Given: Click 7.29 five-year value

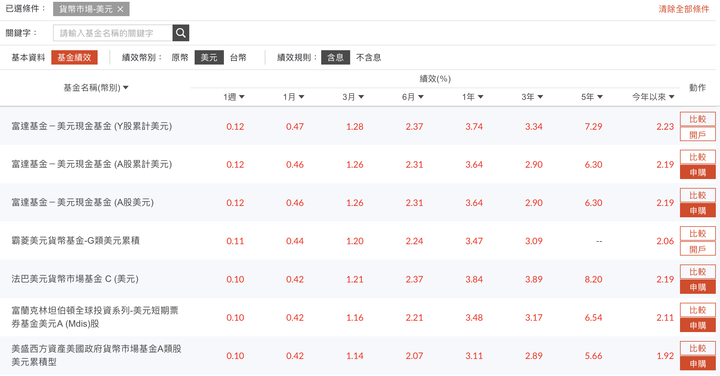Looking at the screenshot, I should pos(593,127).
